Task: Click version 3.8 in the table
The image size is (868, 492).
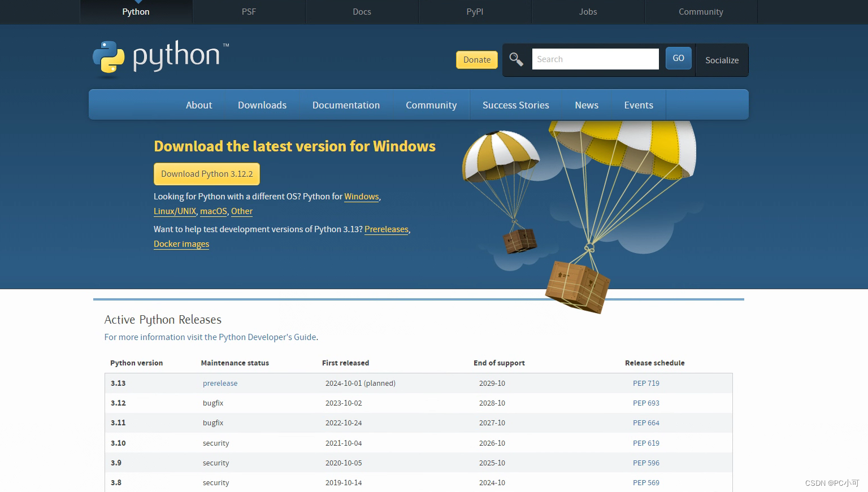Action: click(x=116, y=482)
